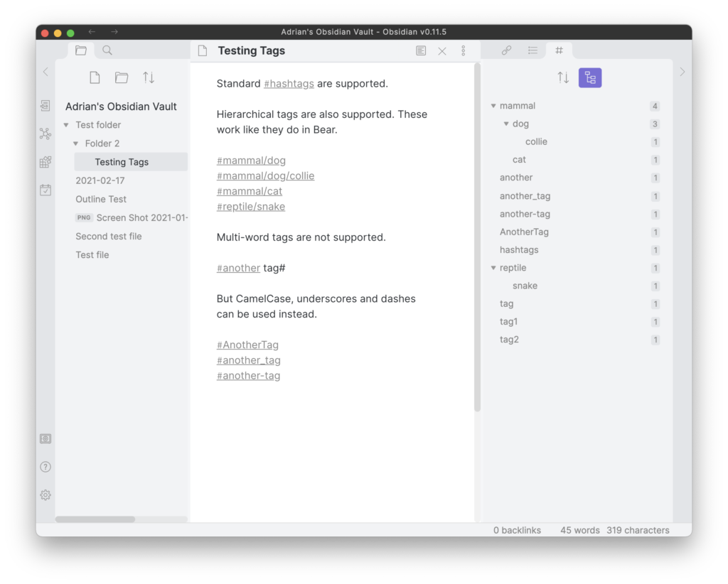This screenshot has height=584, width=728.
Task: Create a new folder in file explorer
Action: (x=122, y=78)
